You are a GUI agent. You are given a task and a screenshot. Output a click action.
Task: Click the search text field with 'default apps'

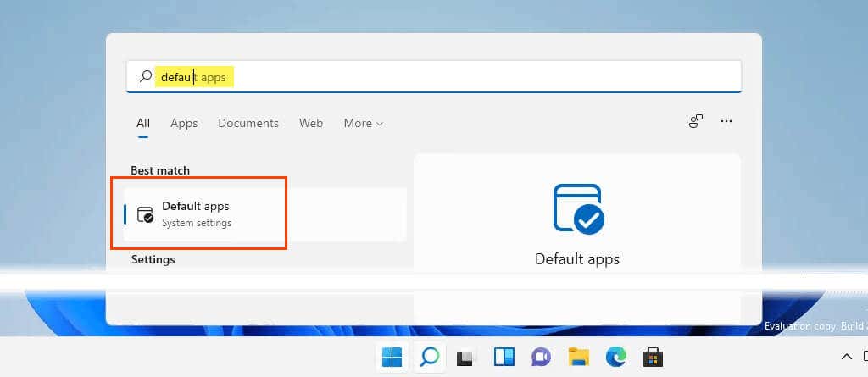click(434, 76)
